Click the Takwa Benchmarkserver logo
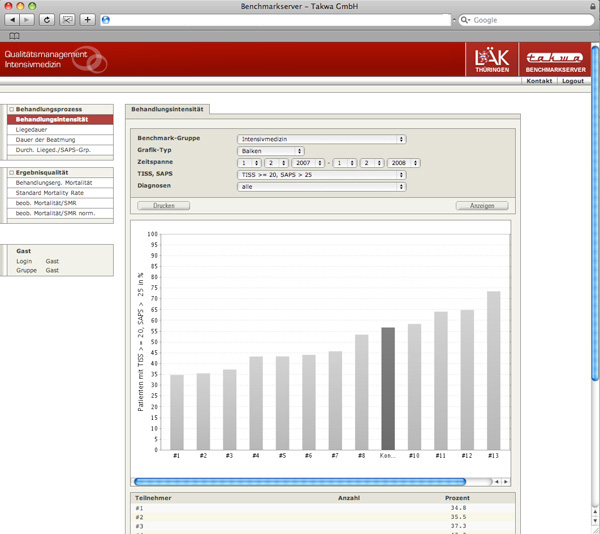This screenshot has width=600, height=534. 554,61
